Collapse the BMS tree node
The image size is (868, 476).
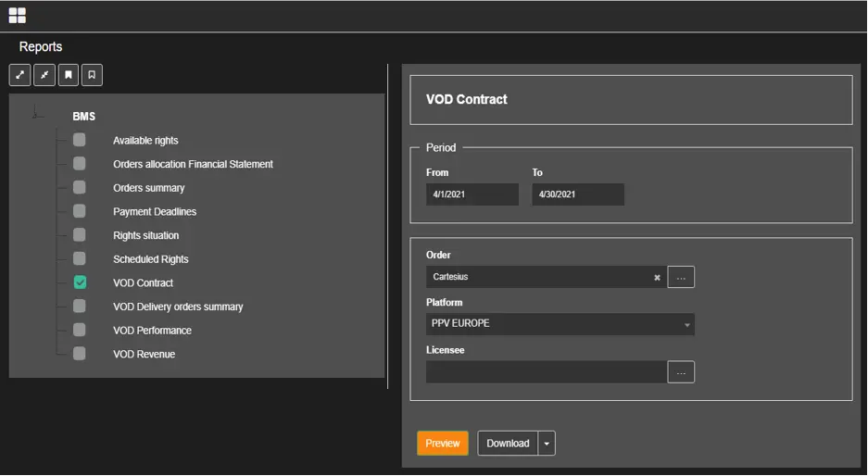click(35, 116)
